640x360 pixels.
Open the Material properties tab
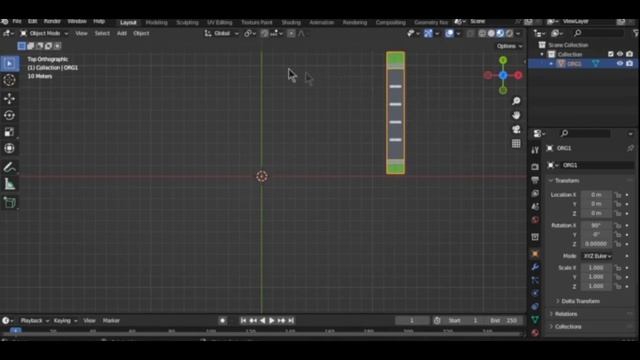coord(535,333)
